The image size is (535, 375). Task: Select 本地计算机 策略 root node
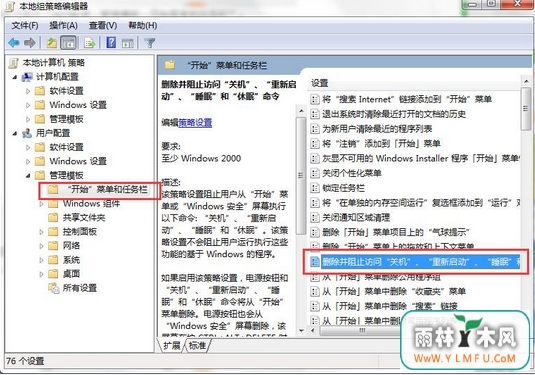[53, 62]
